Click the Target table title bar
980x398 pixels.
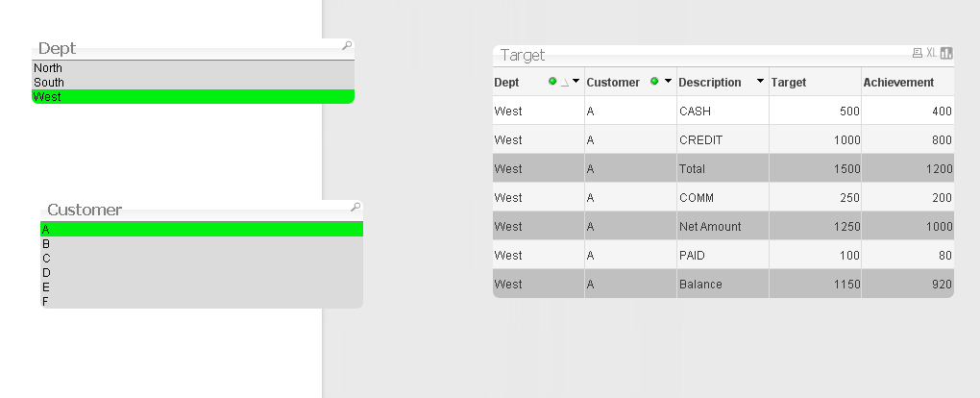(673, 55)
